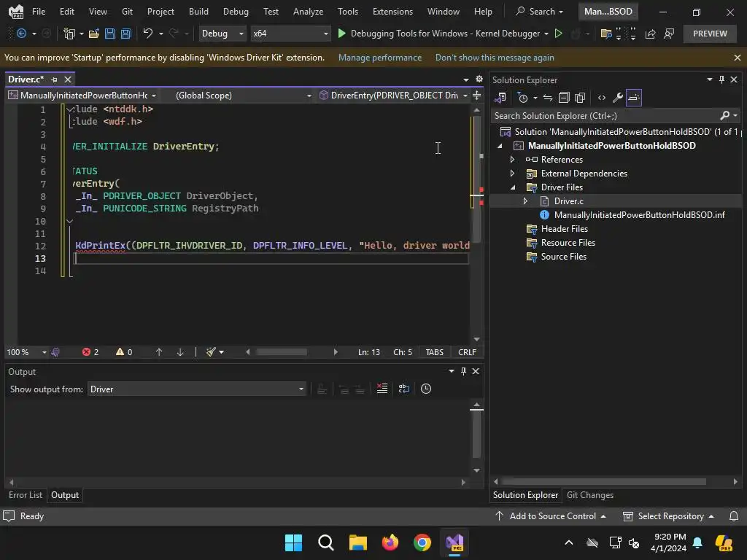747x560 pixels.
Task: Switch to the Error List tab
Action: coord(26,495)
